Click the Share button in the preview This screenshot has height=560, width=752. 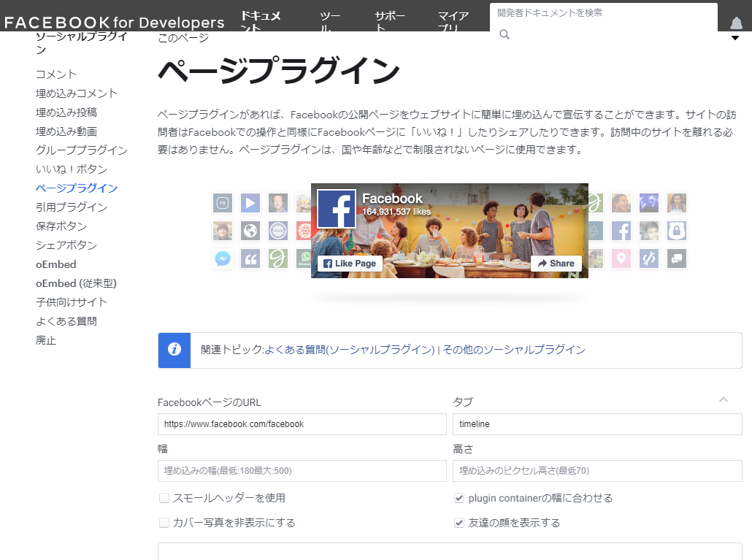pyautogui.click(x=556, y=264)
